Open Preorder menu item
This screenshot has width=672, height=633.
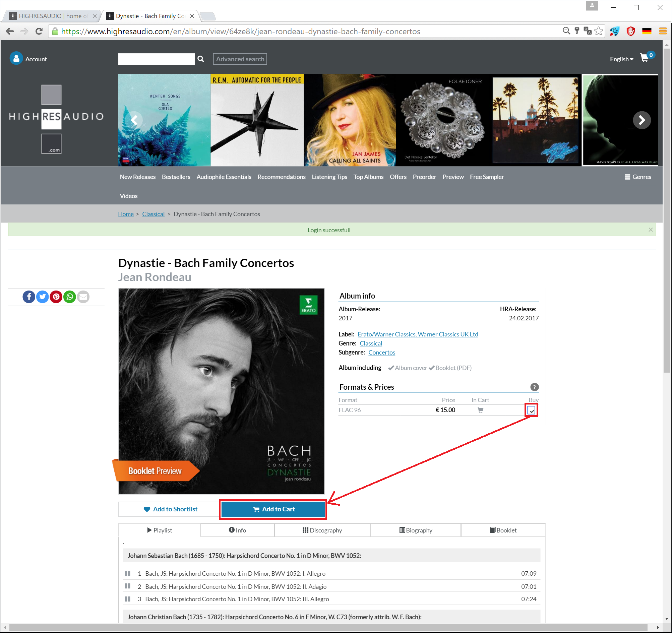[424, 177]
